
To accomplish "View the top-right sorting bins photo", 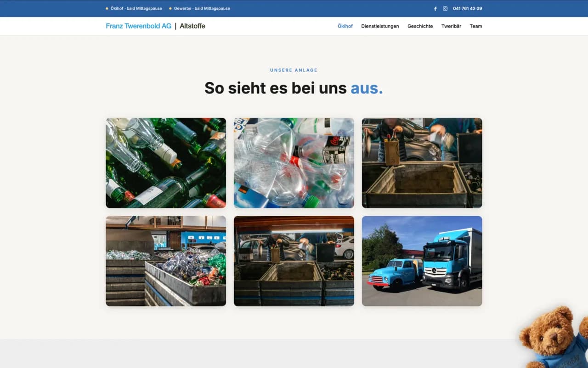I will tap(422, 163).
